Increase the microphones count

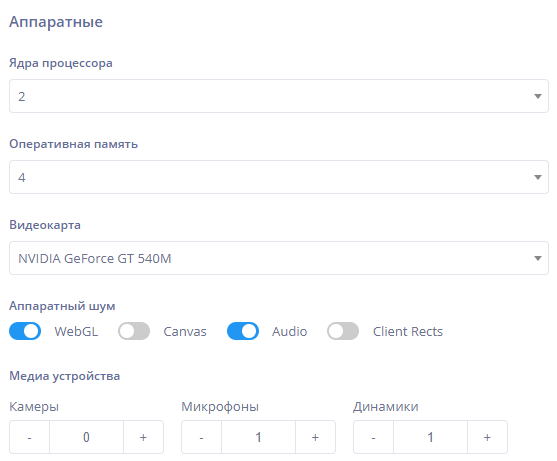click(315, 437)
